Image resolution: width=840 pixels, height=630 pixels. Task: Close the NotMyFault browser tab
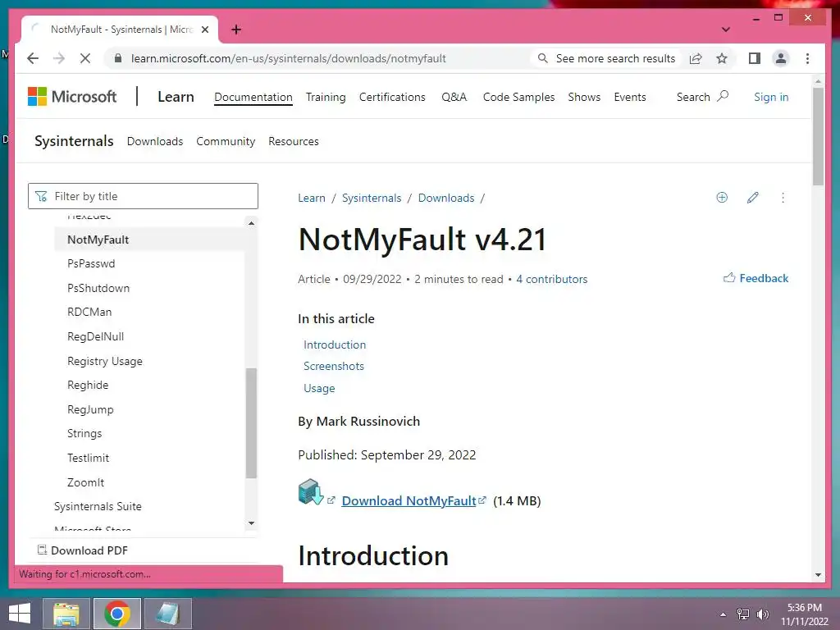point(204,30)
